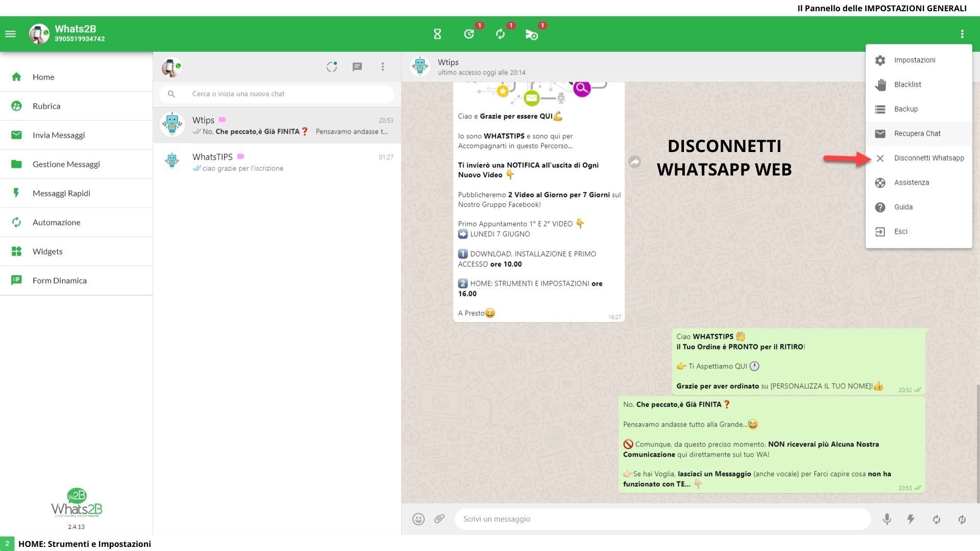Open the hourglass pending queue icon

pos(437,34)
